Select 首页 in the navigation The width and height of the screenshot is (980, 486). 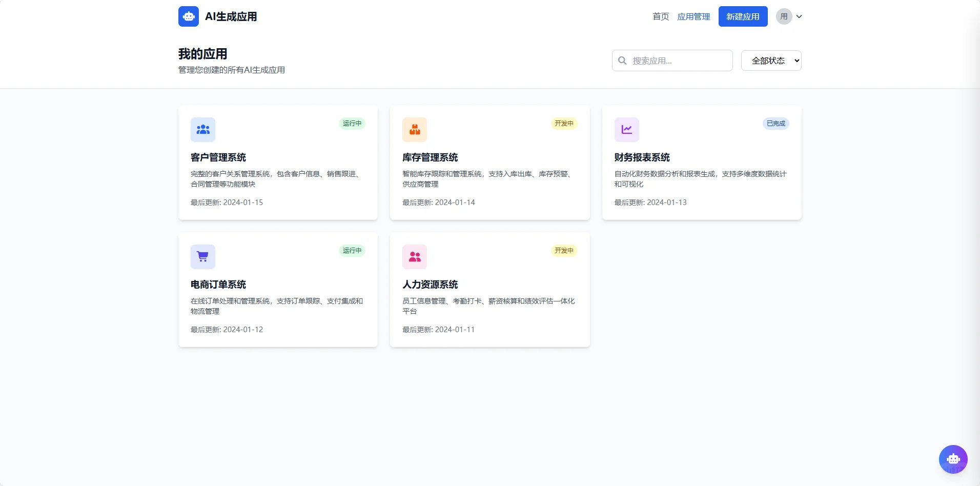(x=660, y=16)
